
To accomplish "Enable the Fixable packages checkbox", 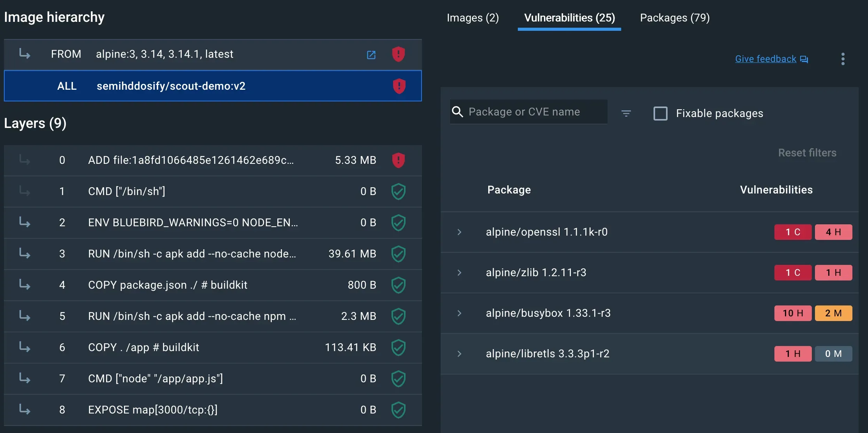I will tap(660, 113).
